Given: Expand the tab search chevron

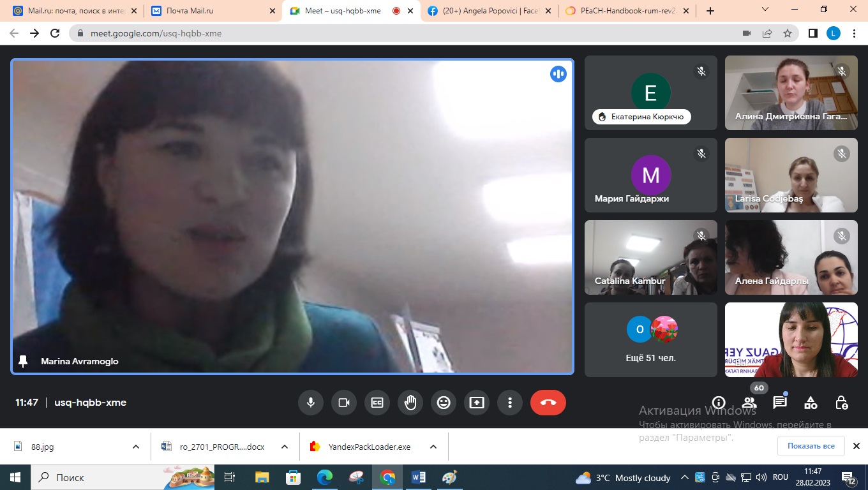Looking at the screenshot, I should (766, 10).
